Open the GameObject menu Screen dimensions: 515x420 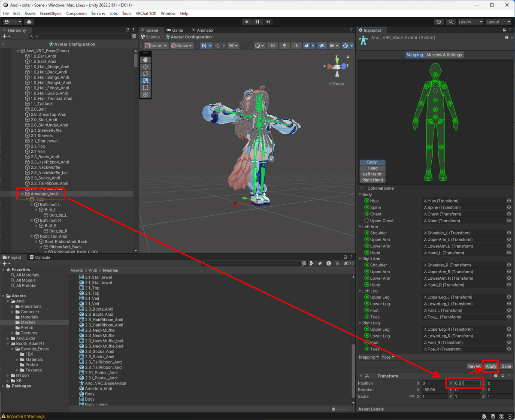point(51,14)
